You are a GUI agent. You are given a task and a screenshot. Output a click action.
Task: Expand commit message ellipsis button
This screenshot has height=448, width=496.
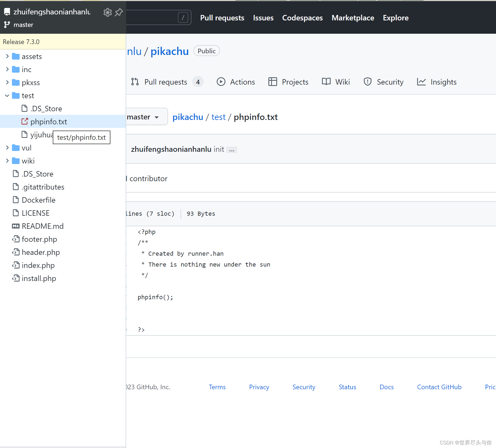point(232,150)
